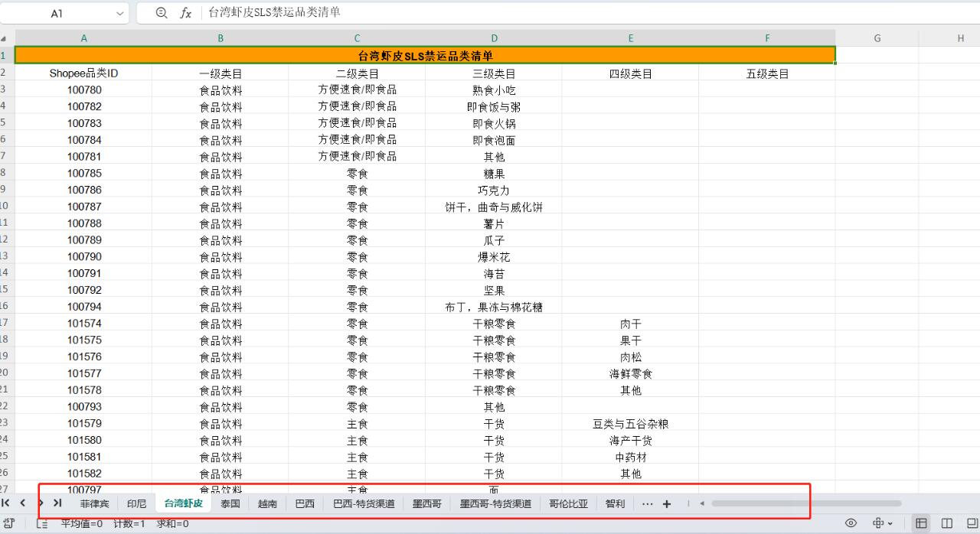Select cell with ID 101574
Image resolution: width=980 pixels, height=534 pixels.
pyautogui.click(x=83, y=324)
